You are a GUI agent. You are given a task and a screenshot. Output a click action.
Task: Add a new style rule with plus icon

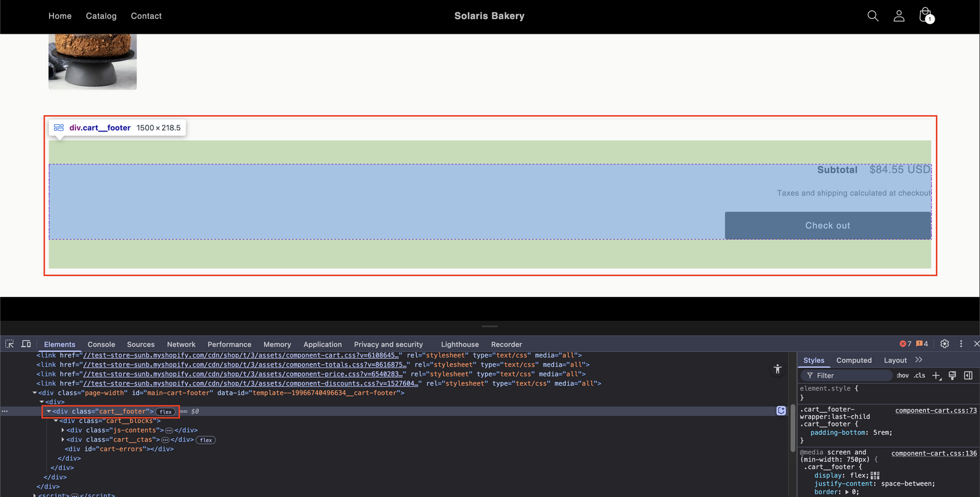tap(936, 376)
